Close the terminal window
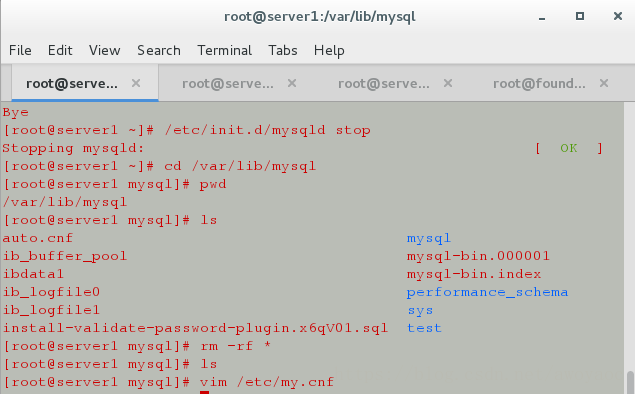The image size is (635, 394). click(618, 16)
